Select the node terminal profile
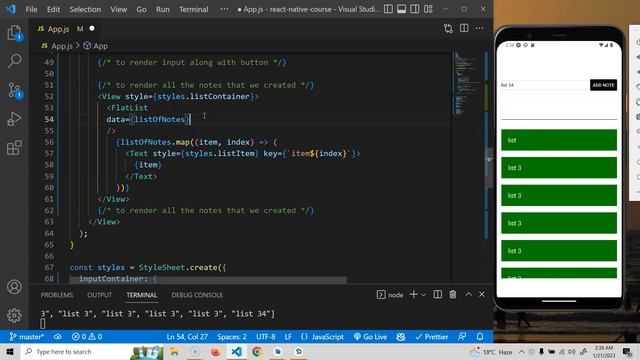This screenshot has height=360, width=640. pyautogui.click(x=390, y=295)
